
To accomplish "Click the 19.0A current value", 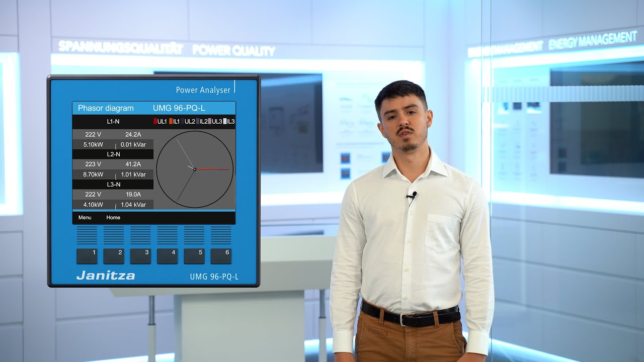I will [x=133, y=195].
